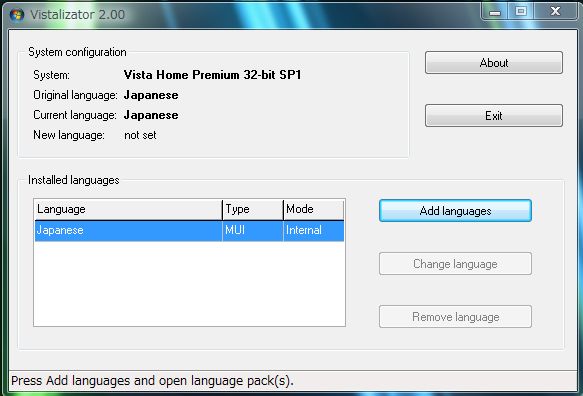Screen dimensions: 583x396
Task: Close the Vistalizator window
Action: point(555,12)
